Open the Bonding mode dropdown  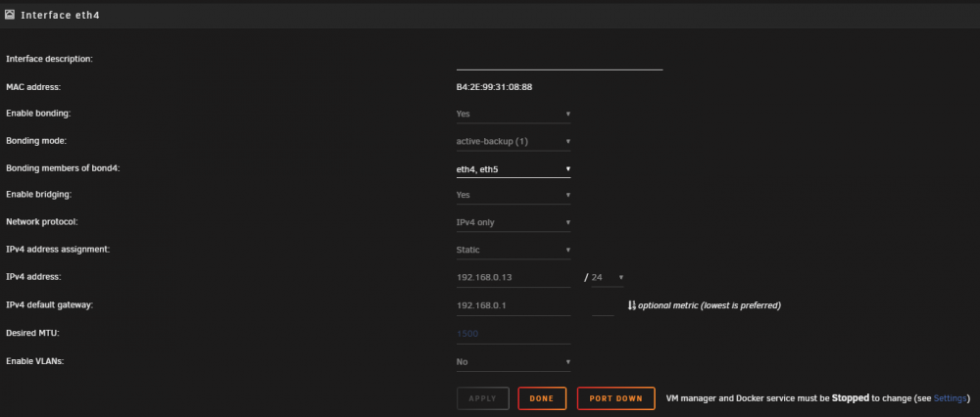click(x=514, y=141)
